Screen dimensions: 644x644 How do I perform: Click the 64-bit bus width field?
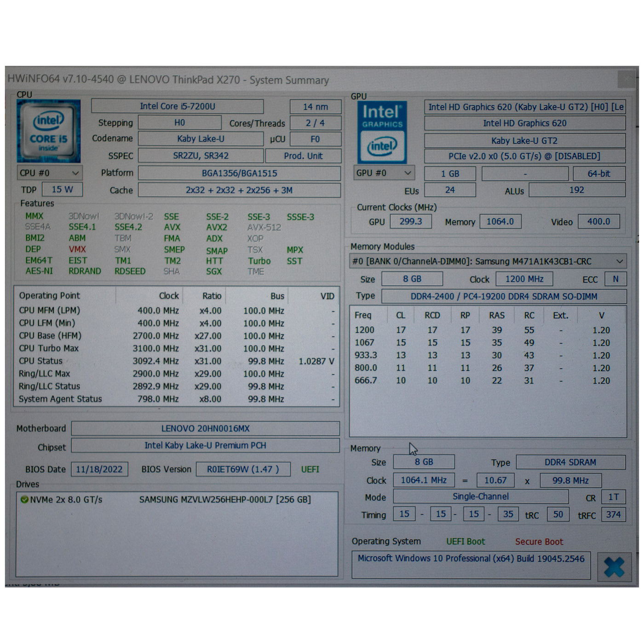pos(599,174)
